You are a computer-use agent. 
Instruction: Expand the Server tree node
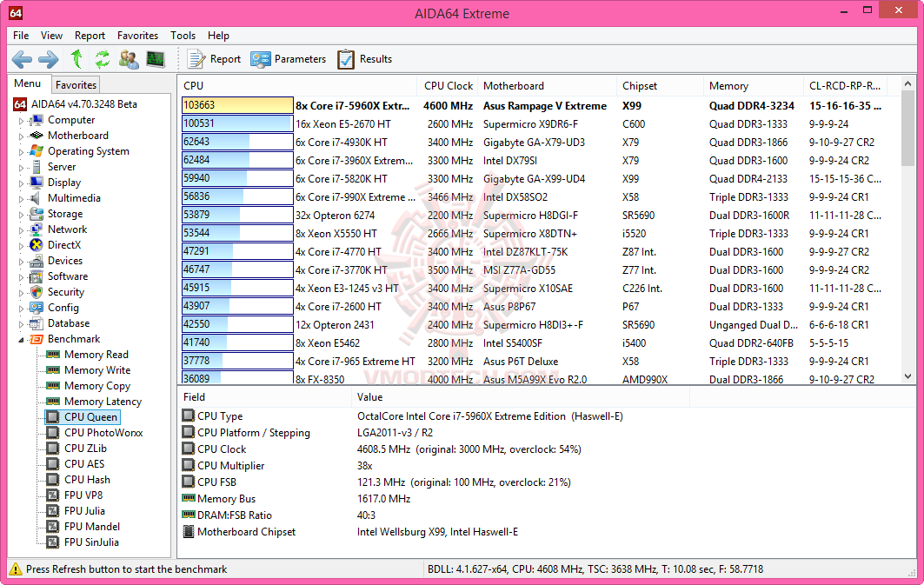click(21, 168)
